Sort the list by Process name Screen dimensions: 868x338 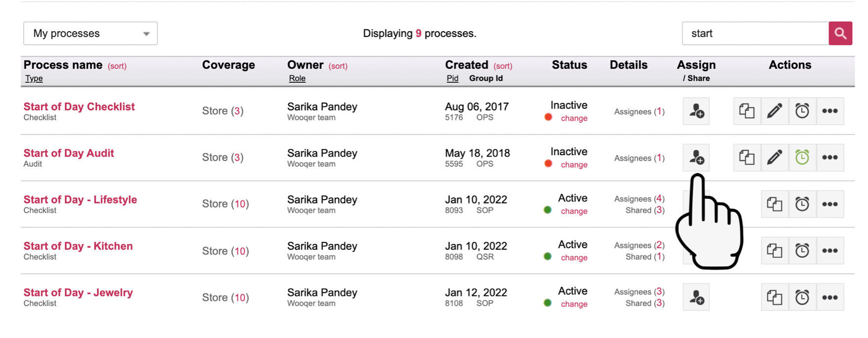tap(117, 66)
